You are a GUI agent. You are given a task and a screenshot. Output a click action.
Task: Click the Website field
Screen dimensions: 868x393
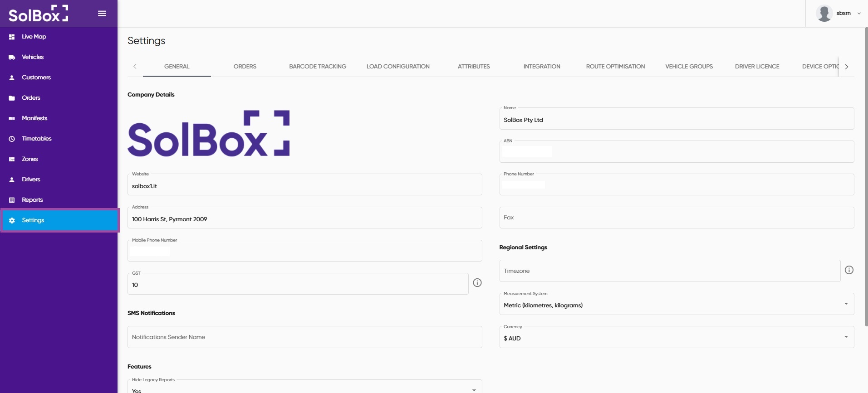click(304, 185)
